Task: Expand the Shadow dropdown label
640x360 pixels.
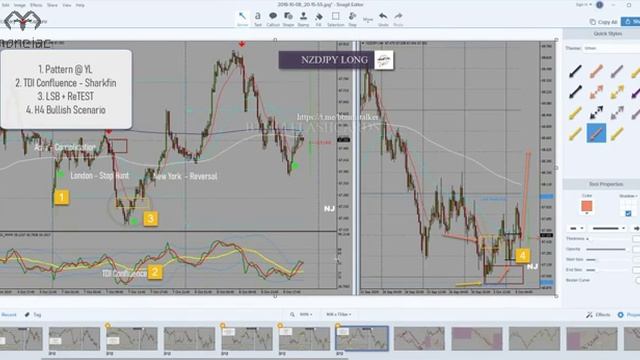Action: pyautogui.click(x=628, y=196)
